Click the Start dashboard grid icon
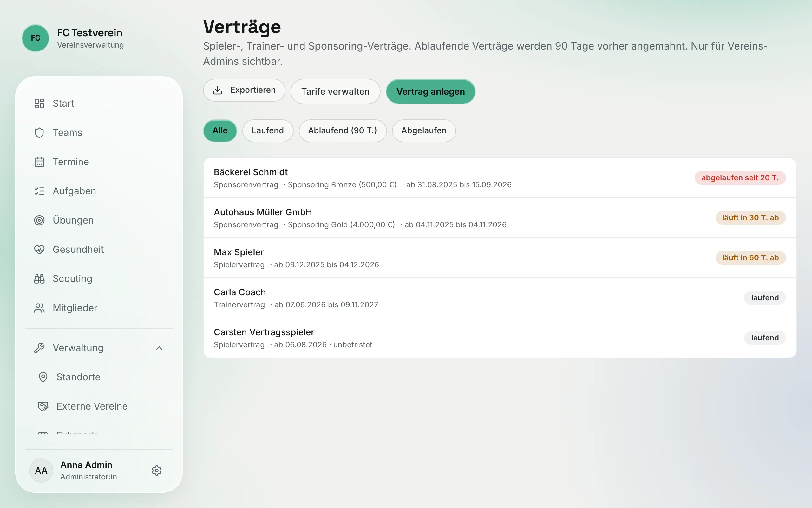This screenshot has width=812, height=508. (39, 104)
